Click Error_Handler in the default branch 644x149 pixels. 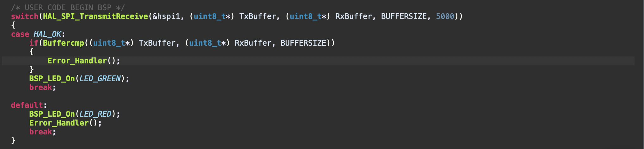click(59, 123)
